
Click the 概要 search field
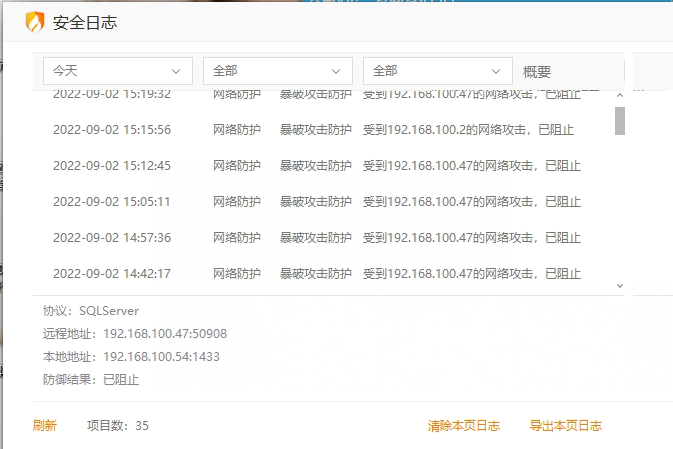click(570, 72)
